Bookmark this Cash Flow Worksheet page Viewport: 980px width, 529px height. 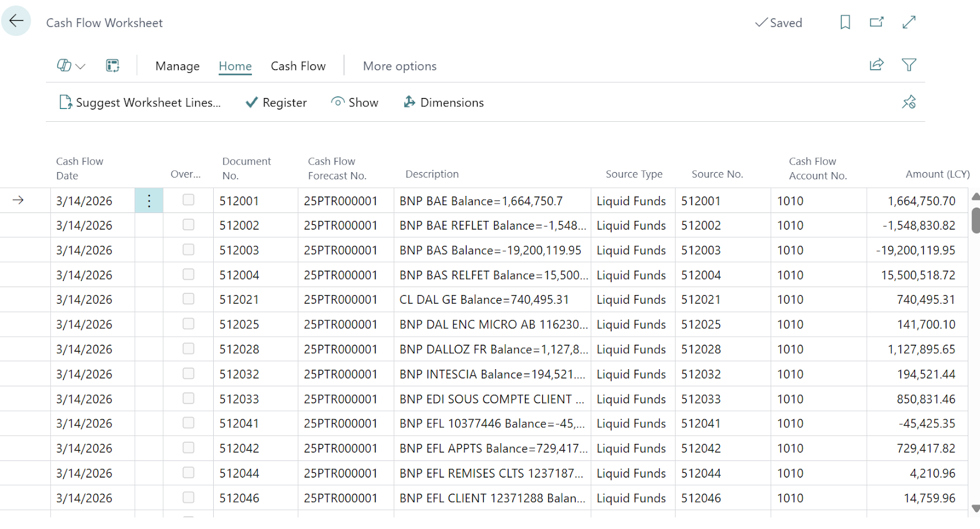coord(845,23)
